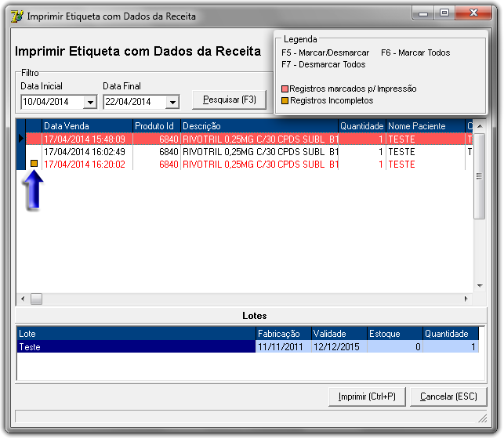This screenshot has width=504, height=438.
Task: Click validity date 12/12/2015 cell
Action: pyautogui.click(x=339, y=347)
